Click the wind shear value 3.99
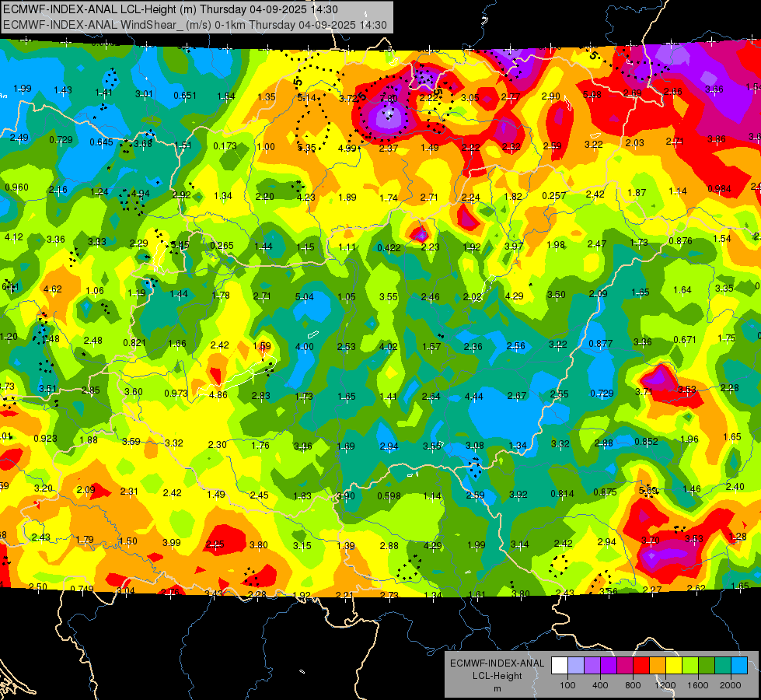 click(x=171, y=543)
